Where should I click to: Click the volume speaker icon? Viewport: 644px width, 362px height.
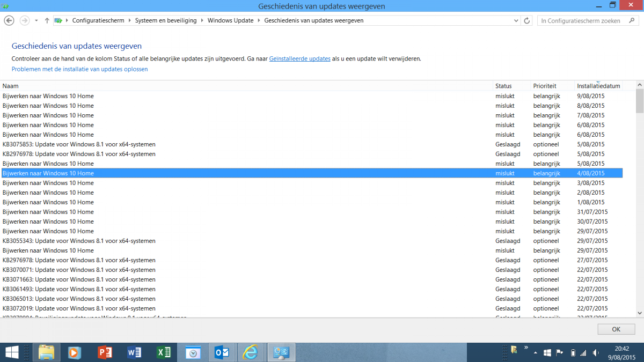(596, 353)
